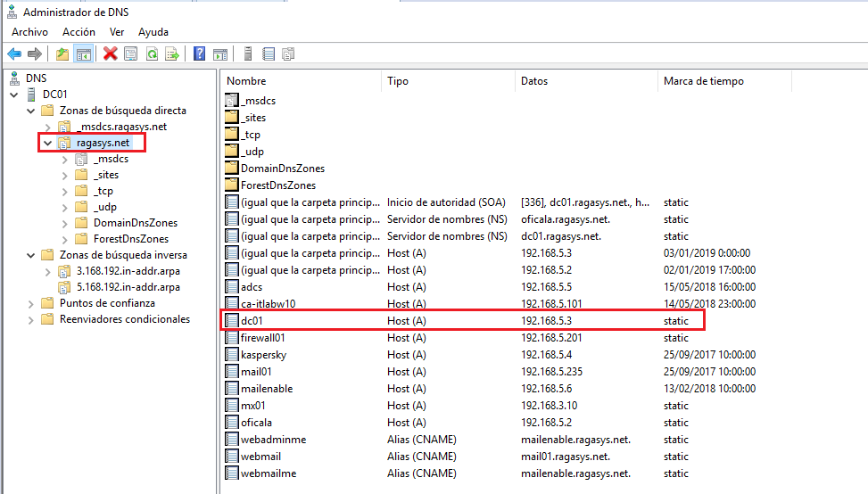
Task: Toggle the show/hide console tree button
Action: [84, 54]
